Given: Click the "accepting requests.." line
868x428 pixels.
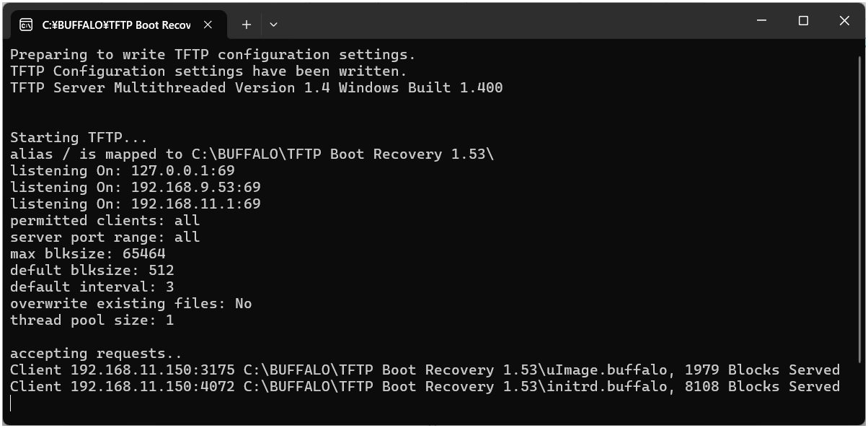Looking at the screenshot, I should 96,353.
